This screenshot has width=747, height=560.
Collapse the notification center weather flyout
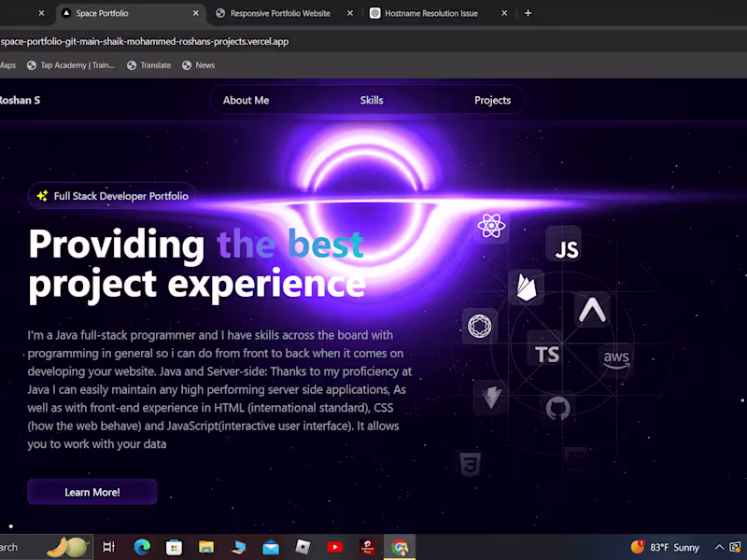(x=663, y=547)
